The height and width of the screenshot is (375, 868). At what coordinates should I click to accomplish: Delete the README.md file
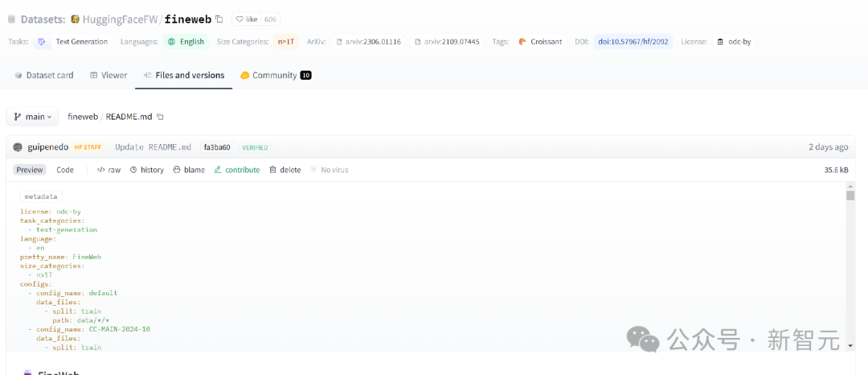pyautogui.click(x=285, y=170)
